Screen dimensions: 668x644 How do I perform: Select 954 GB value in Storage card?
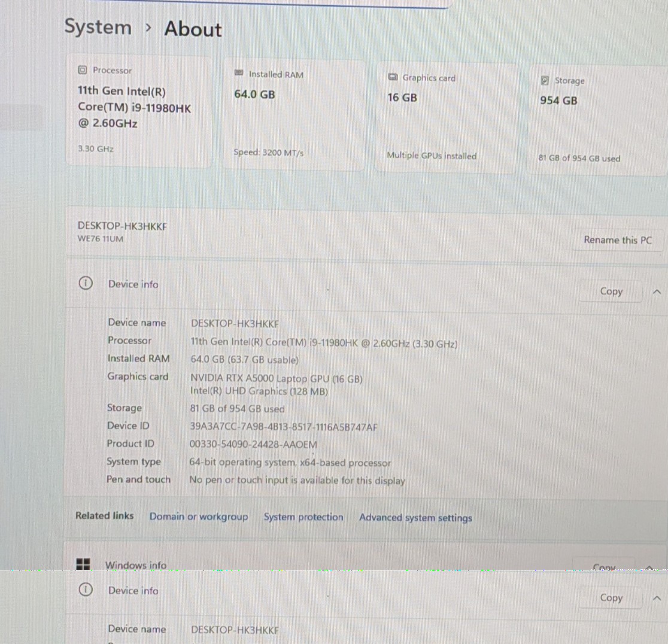pos(558,101)
